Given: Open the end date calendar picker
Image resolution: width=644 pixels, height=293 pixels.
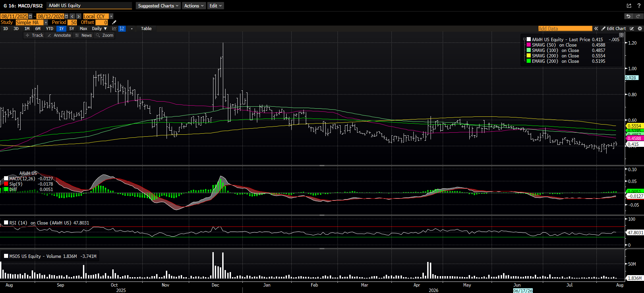Looking at the screenshot, I should (66, 16).
